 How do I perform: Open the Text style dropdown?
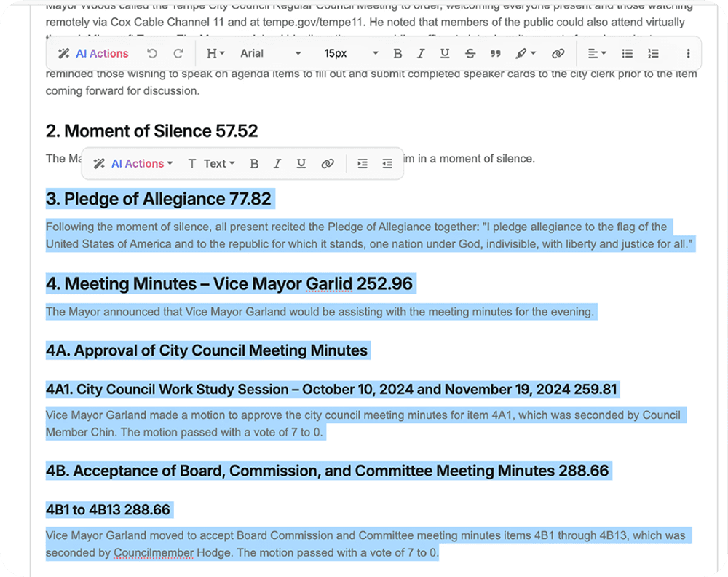tap(212, 163)
